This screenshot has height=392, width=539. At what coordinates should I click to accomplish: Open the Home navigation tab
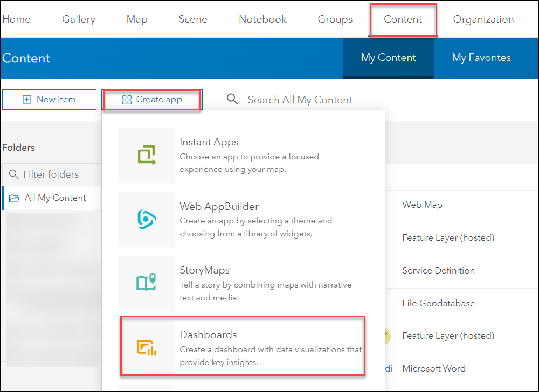(x=16, y=19)
